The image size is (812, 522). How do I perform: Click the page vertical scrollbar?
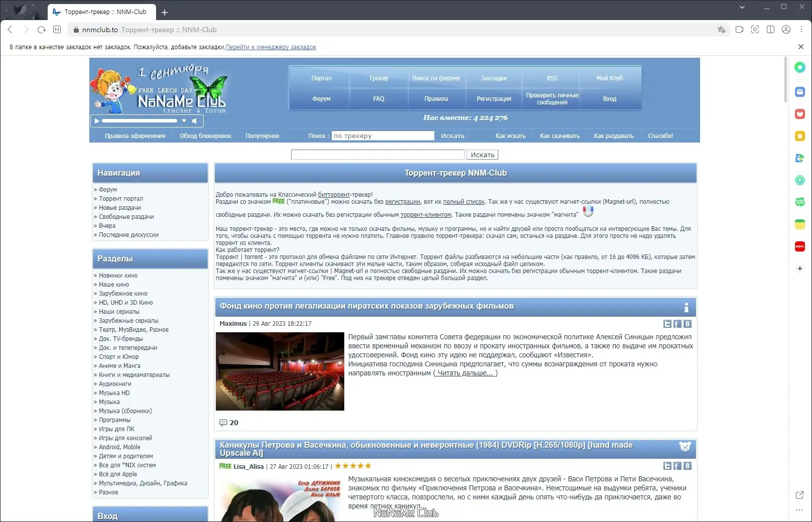click(x=785, y=79)
